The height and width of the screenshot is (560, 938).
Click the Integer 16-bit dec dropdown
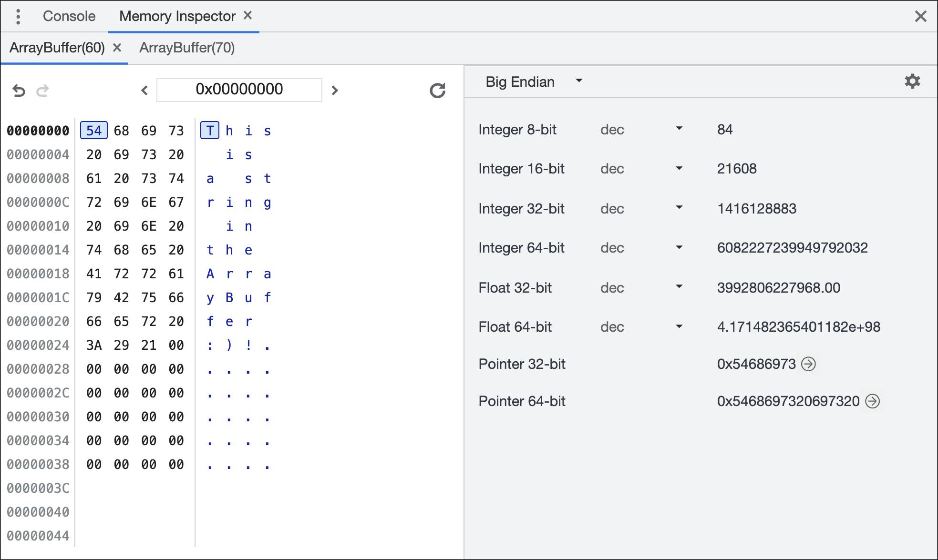[x=637, y=168]
